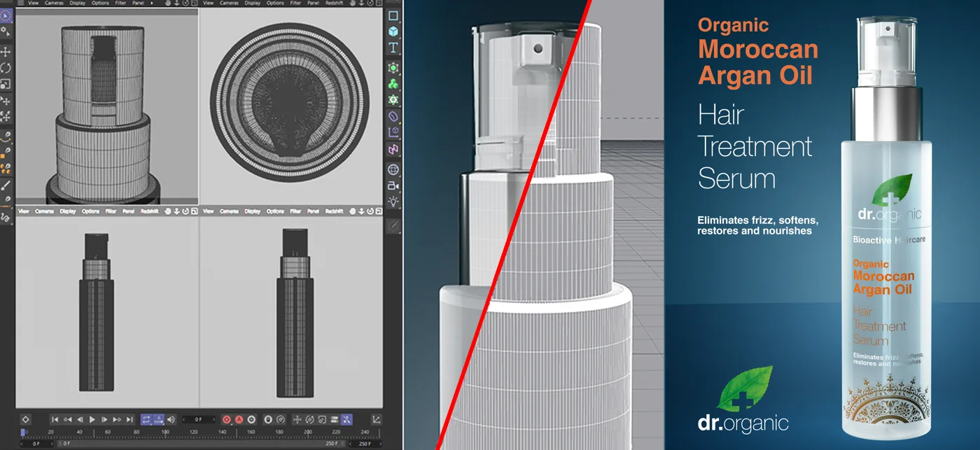Viewport: 980px width, 450px height.
Task: Expand overflow arrow in perspective viewport menu
Action: click(152, 3)
